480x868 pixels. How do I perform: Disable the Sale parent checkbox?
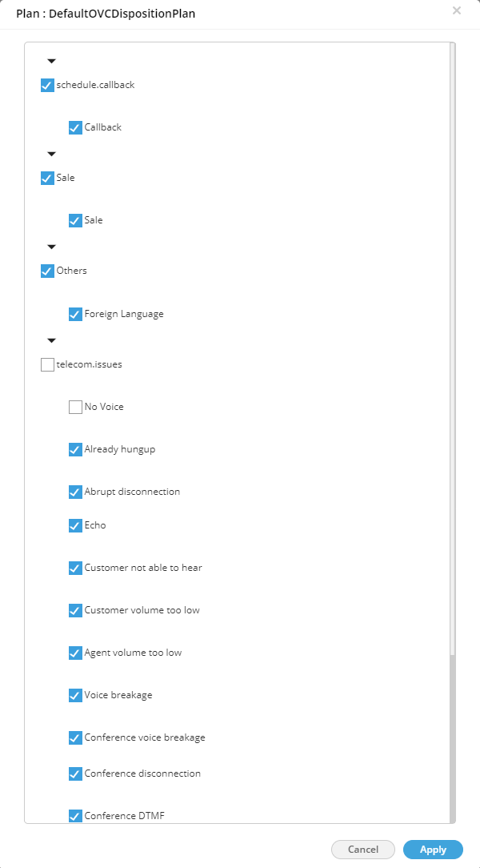[x=47, y=177]
